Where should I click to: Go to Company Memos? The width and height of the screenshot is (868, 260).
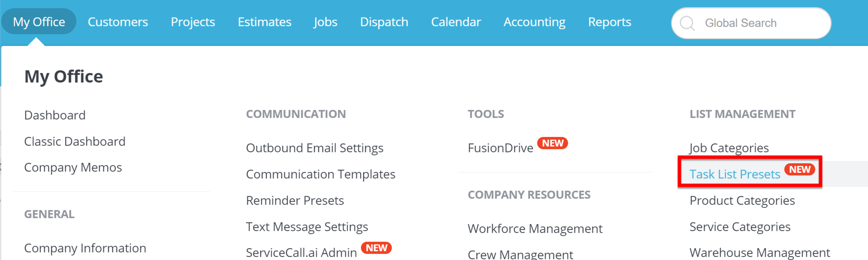click(73, 167)
